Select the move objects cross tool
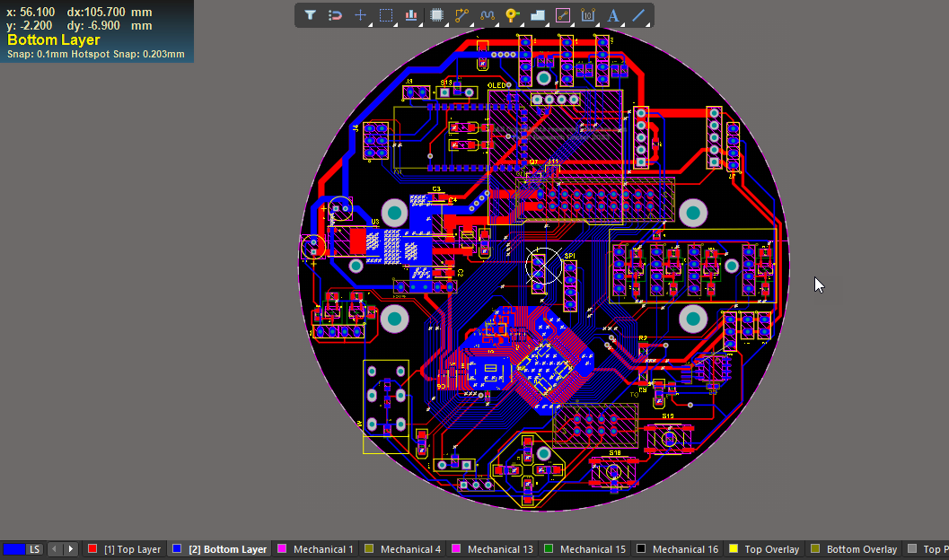This screenshot has height=560, width=949. pyautogui.click(x=360, y=15)
